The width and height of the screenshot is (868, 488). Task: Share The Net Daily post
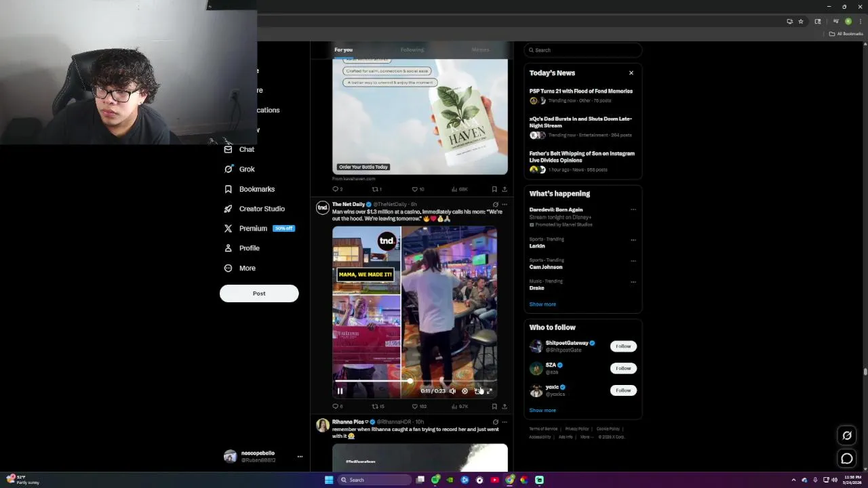click(505, 407)
